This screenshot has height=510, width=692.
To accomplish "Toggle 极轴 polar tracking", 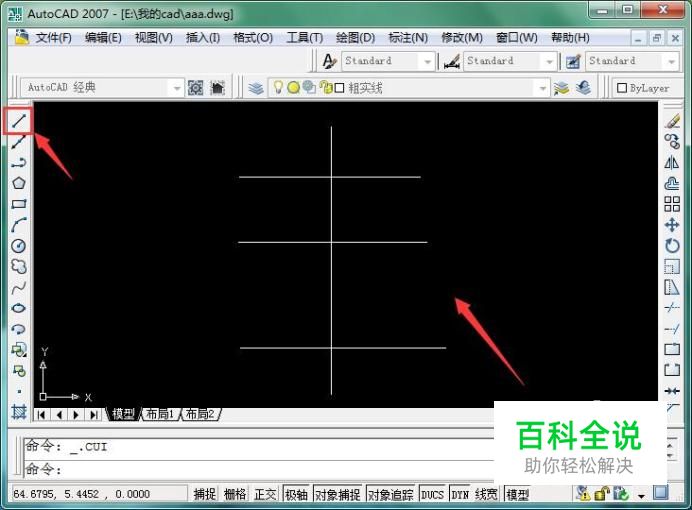I will coord(297,494).
